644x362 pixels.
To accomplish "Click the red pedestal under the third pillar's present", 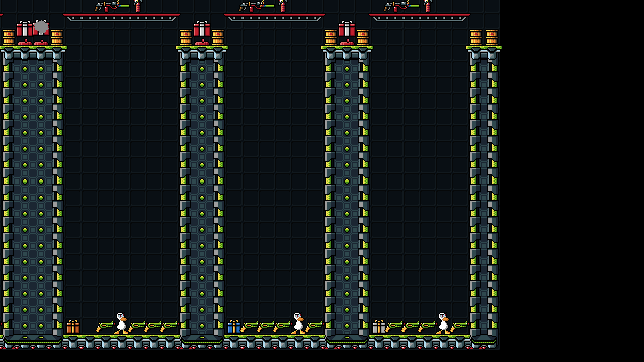I will (x=347, y=42).
